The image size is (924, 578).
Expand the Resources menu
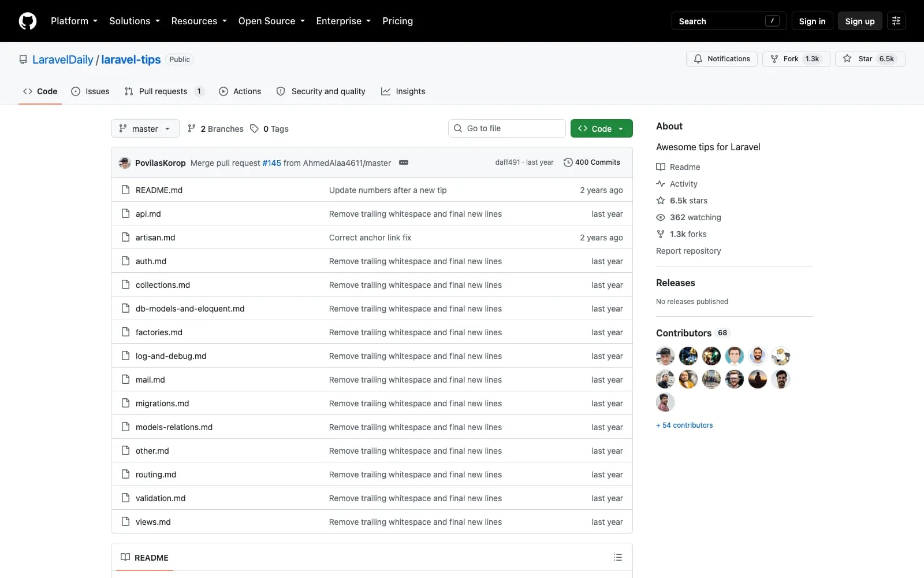tap(199, 21)
